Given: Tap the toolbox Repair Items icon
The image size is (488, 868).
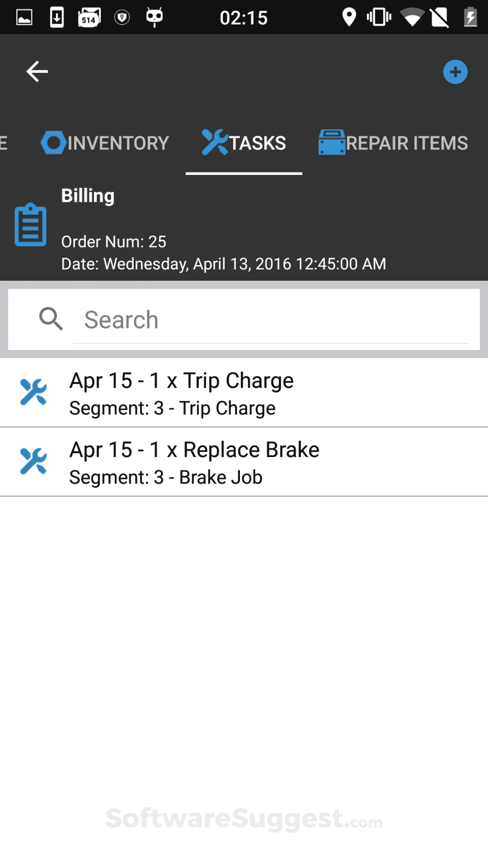Looking at the screenshot, I should click(331, 142).
